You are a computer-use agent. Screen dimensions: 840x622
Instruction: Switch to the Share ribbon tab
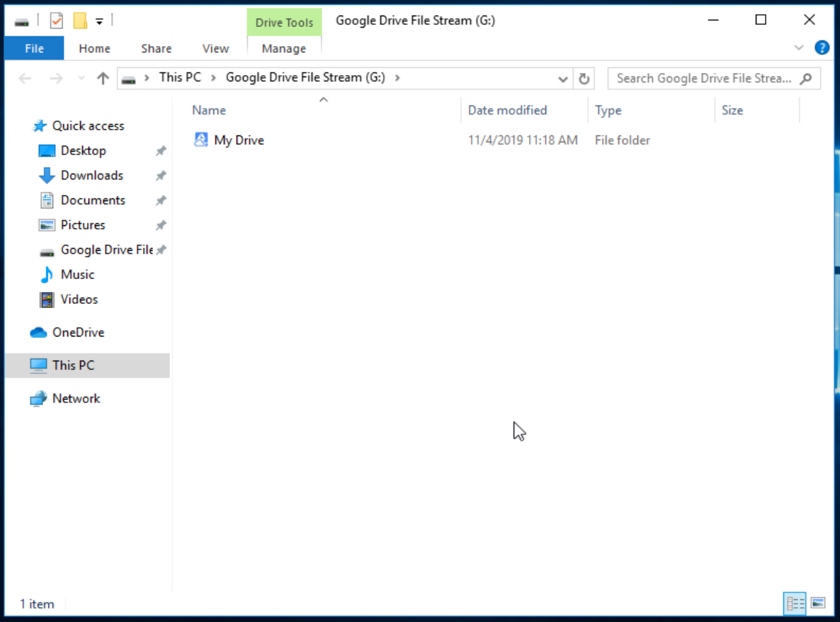(157, 48)
